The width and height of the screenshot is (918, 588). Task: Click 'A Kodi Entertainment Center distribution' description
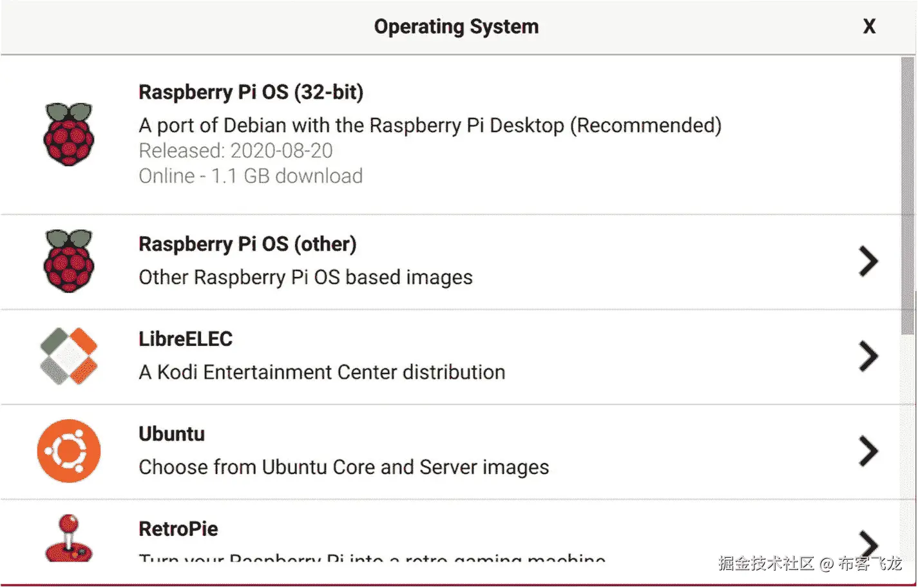[321, 372]
